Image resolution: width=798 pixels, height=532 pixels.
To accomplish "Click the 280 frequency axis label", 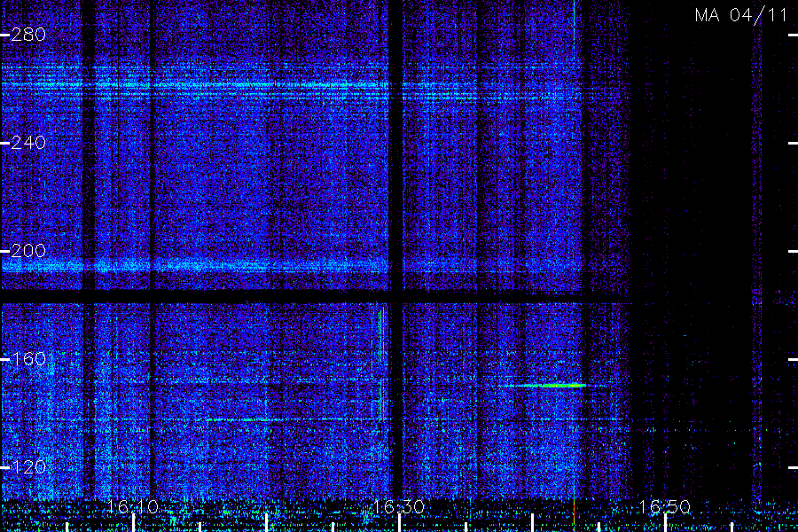I will 28,35.
